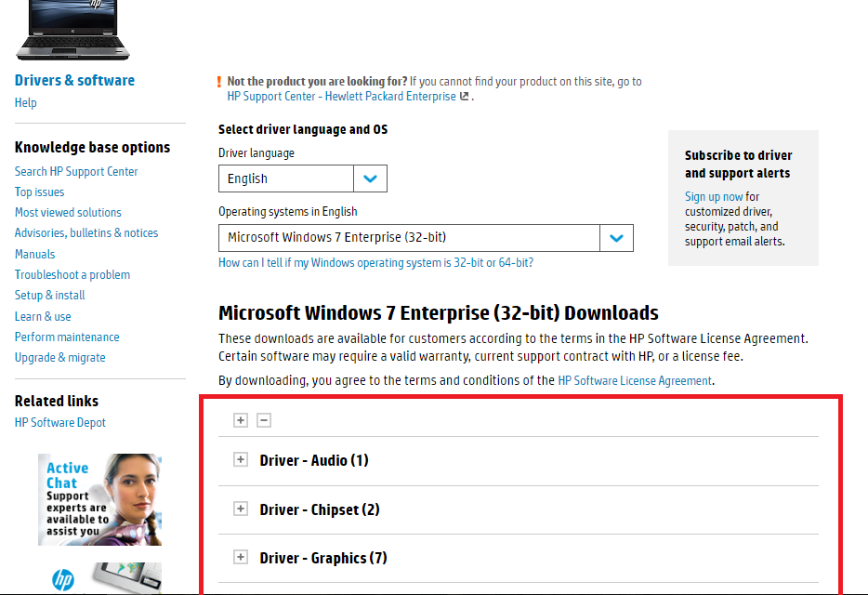Screen dimensions: 868x595
Task: Expand the Driver - Graphics (7) section
Action: (x=241, y=557)
